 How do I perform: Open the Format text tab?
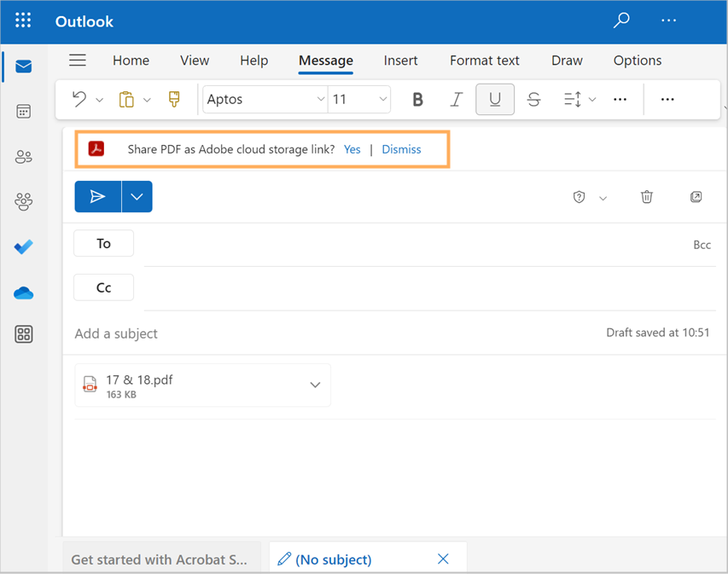[484, 61]
